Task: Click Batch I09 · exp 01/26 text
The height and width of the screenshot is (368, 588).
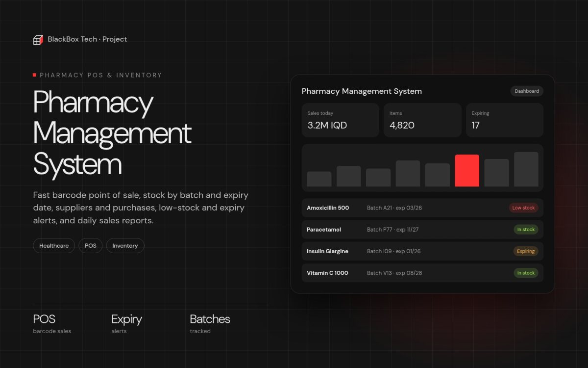Action: click(394, 251)
